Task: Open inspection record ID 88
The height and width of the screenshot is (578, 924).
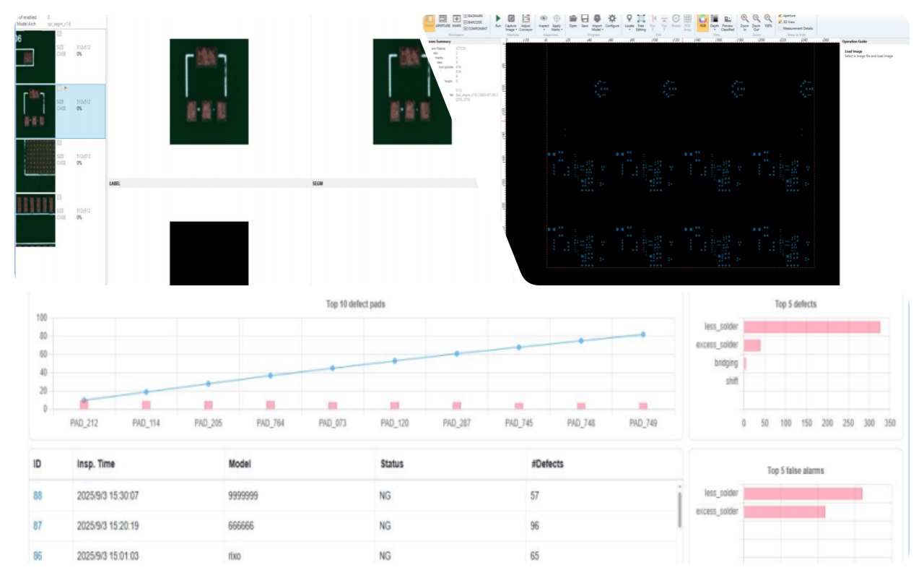Action: point(38,496)
